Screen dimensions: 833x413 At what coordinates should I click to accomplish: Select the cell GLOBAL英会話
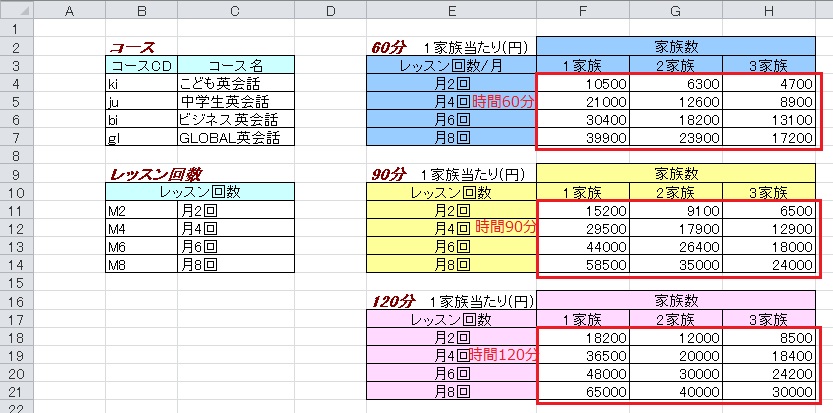236,137
